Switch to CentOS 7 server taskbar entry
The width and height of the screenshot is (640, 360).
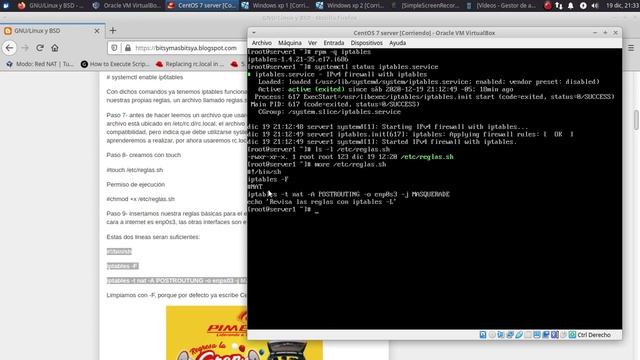point(202,5)
